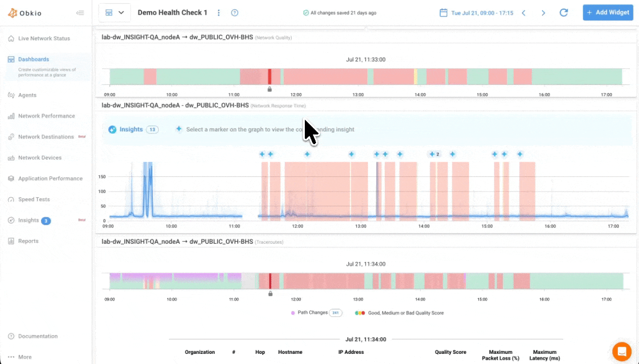Viewport: 639px width, 364px height.
Task: Click the IP Address column header
Action: pyautogui.click(x=351, y=352)
